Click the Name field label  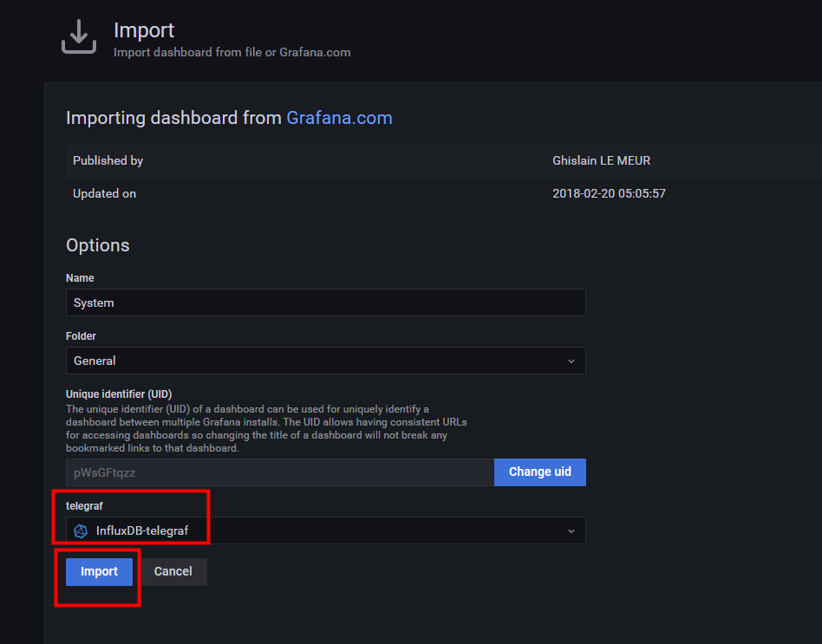(80, 278)
